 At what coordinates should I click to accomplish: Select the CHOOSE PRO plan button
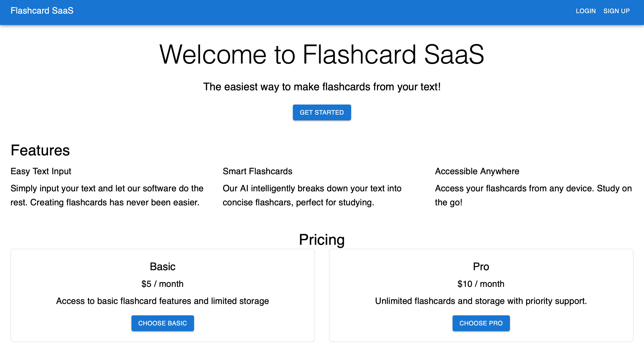pyautogui.click(x=481, y=323)
